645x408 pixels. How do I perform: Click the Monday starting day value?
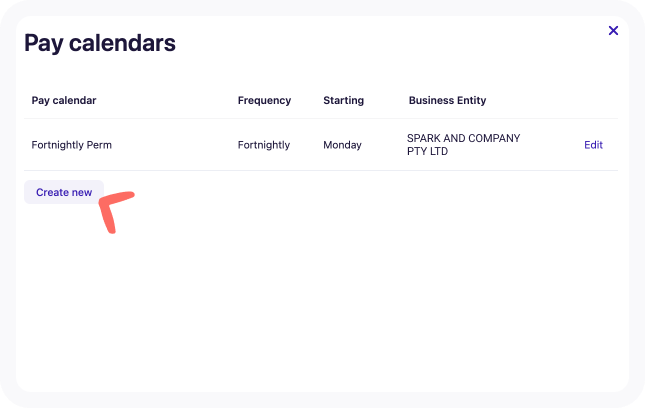342,145
